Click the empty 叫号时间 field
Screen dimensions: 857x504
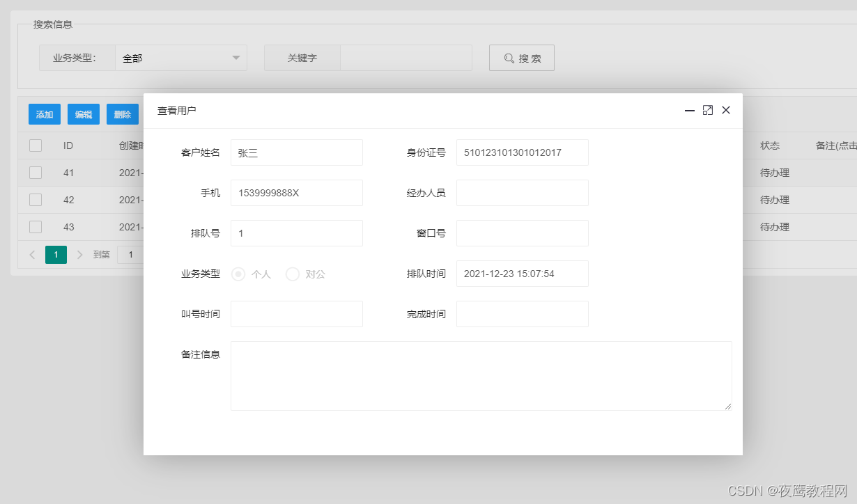tap(297, 314)
